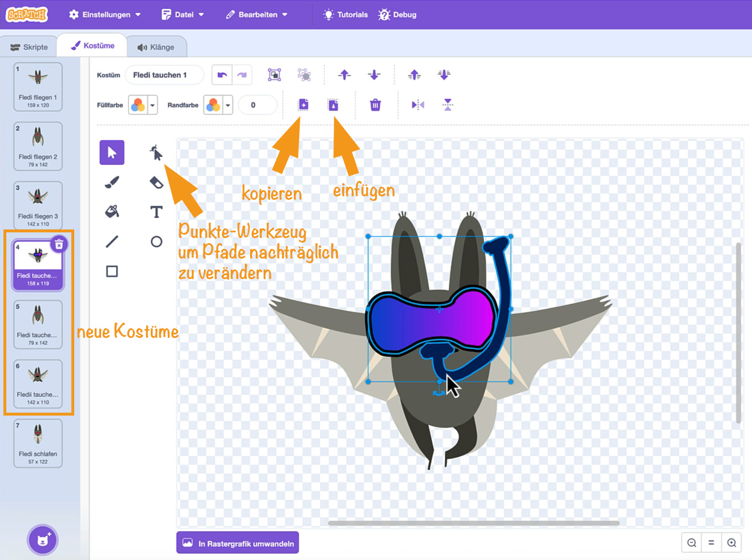Select the Fledi schlafen costume thumbnail
This screenshot has height=560, width=752.
[x=38, y=443]
